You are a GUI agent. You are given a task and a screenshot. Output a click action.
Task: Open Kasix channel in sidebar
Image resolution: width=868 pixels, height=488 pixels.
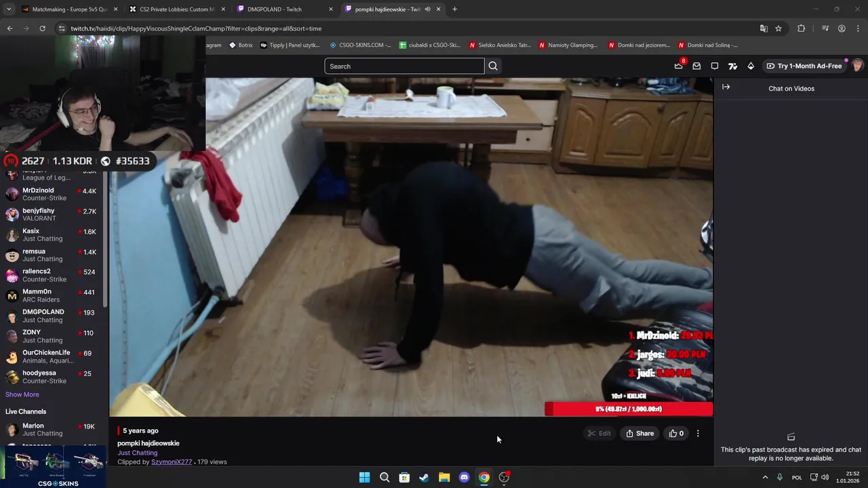coord(52,235)
